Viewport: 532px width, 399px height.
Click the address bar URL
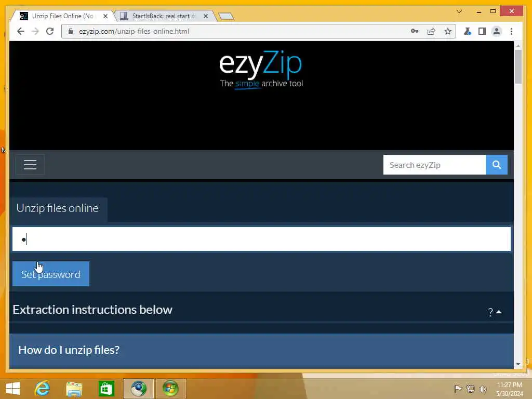[x=134, y=31]
